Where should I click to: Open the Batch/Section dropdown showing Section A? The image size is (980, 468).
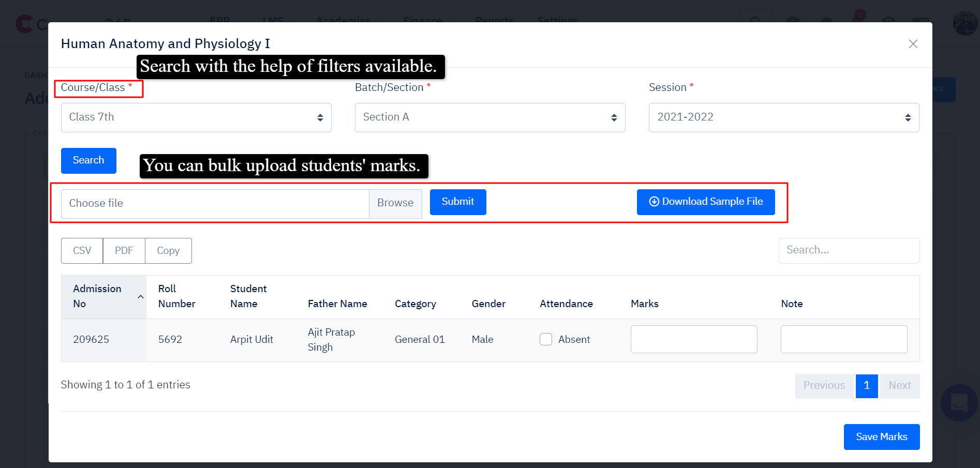[x=490, y=117]
